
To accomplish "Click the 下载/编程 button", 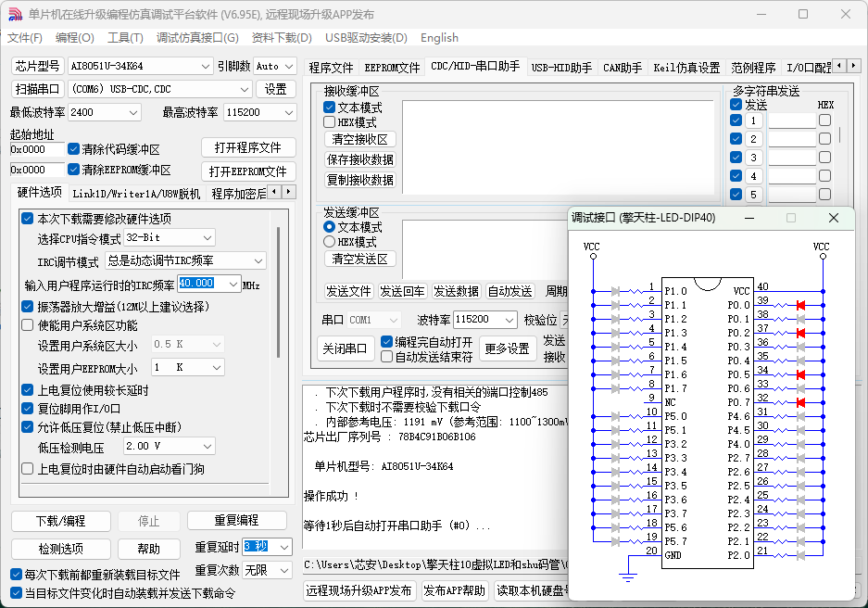I will (x=61, y=521).
